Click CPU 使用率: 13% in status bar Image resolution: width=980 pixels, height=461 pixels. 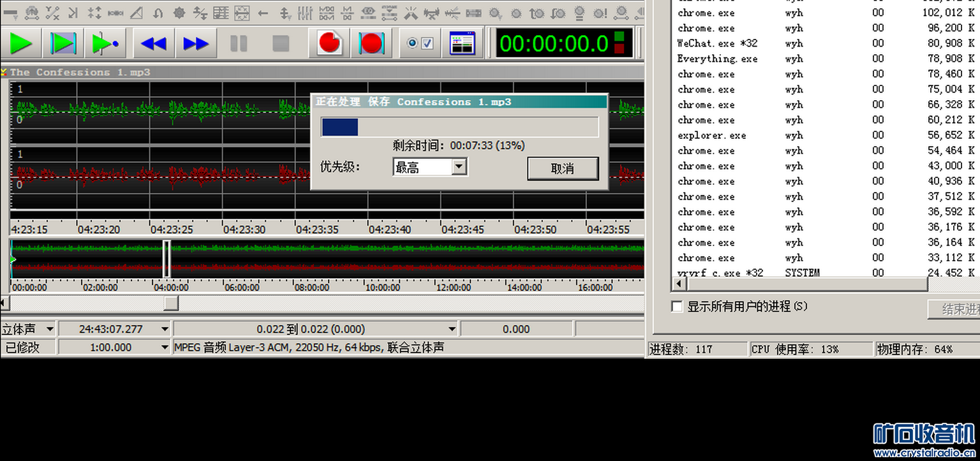pyautogui.click(x=795, y=349)
